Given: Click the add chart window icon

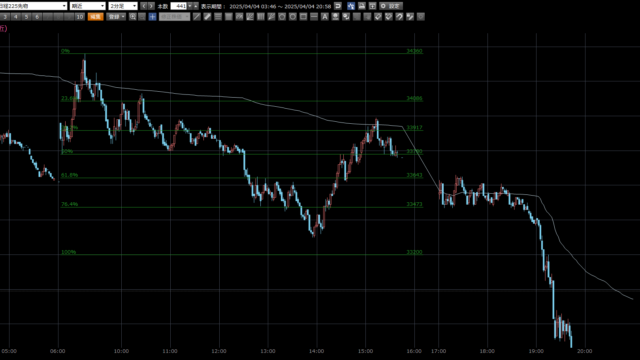Looking at the screenshot, I should [372, 6].
